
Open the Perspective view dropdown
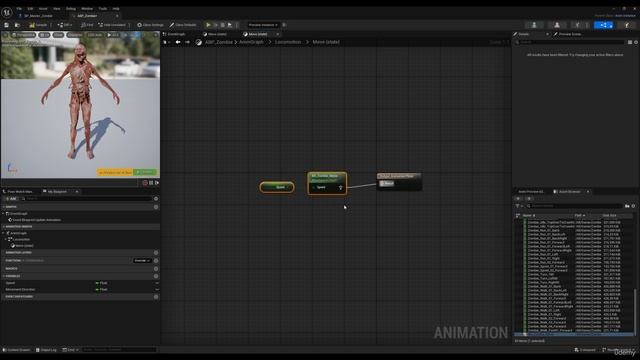24,35
